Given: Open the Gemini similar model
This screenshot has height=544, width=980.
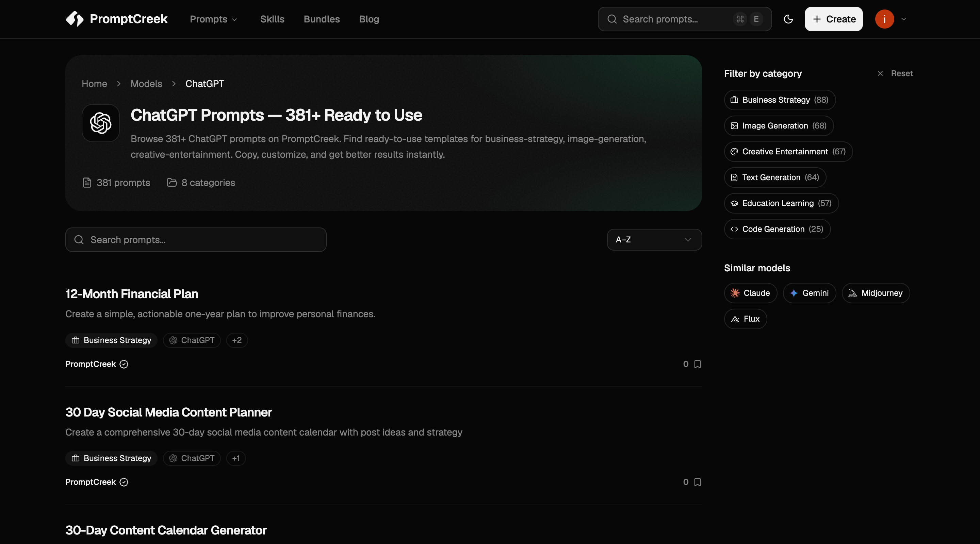Looking at the screenshot, I should click(x=810, y=293).
